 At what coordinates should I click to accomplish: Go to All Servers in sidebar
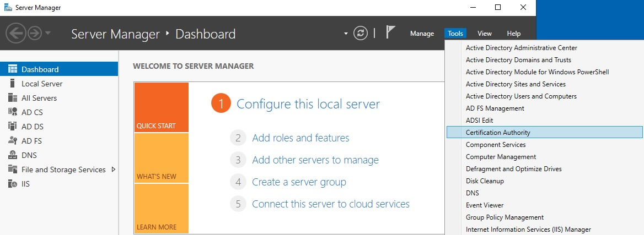39,98
